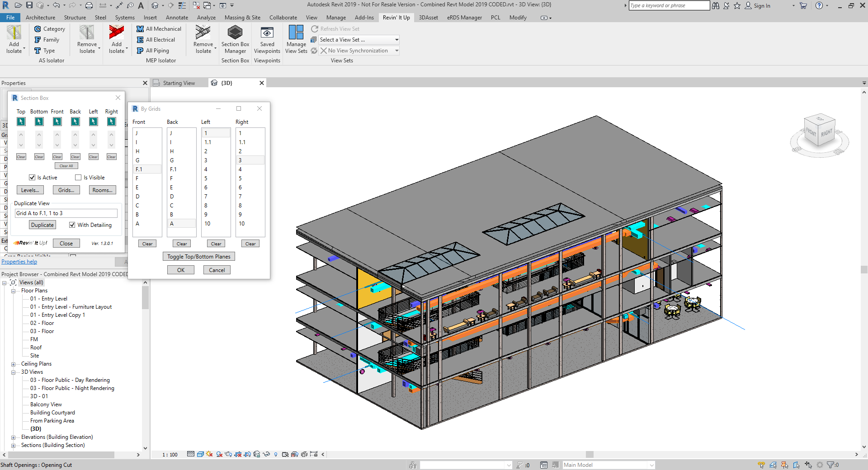Click the Category isolate tool
Screen dimensions: 868x470
[50, 29]
